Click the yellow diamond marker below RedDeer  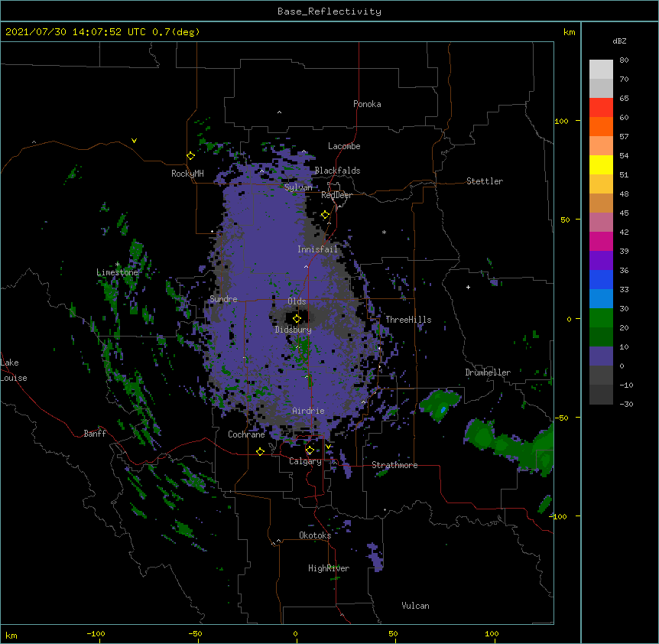[x=325, y=215]
